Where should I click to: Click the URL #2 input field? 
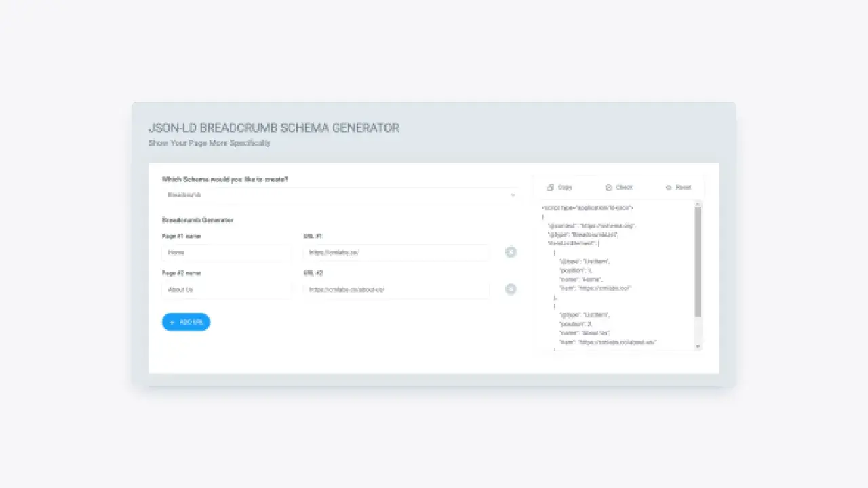pyautogui.click(x=396, y=289)
